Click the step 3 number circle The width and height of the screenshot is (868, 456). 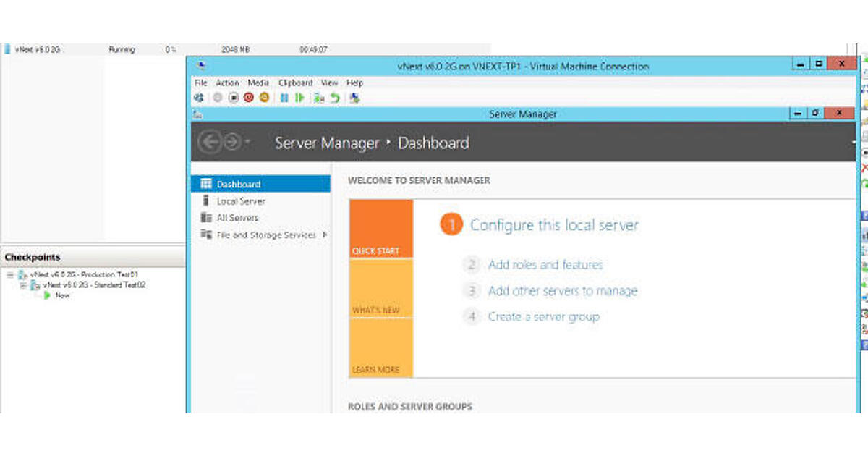[472, 291]
